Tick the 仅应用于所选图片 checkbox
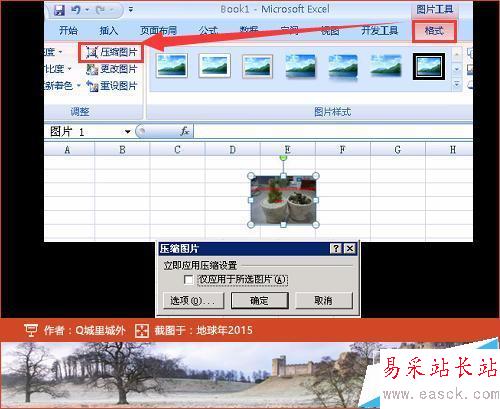This screenshot has height=409, width=500. click(x=189, y=280)
